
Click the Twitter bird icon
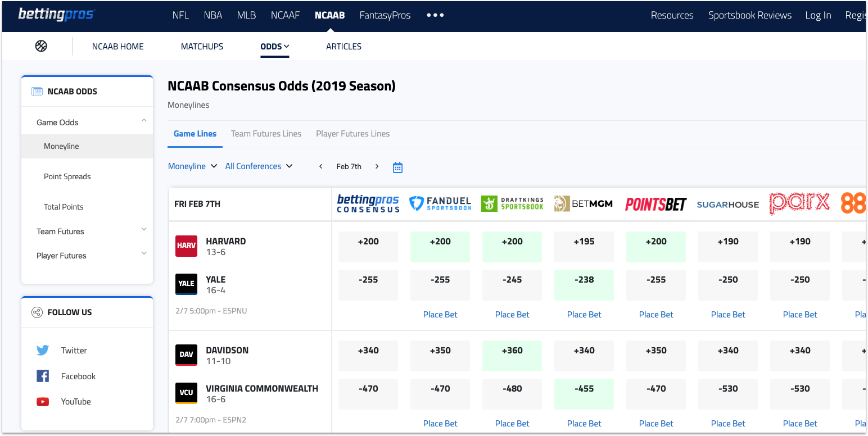pos(43,351)
